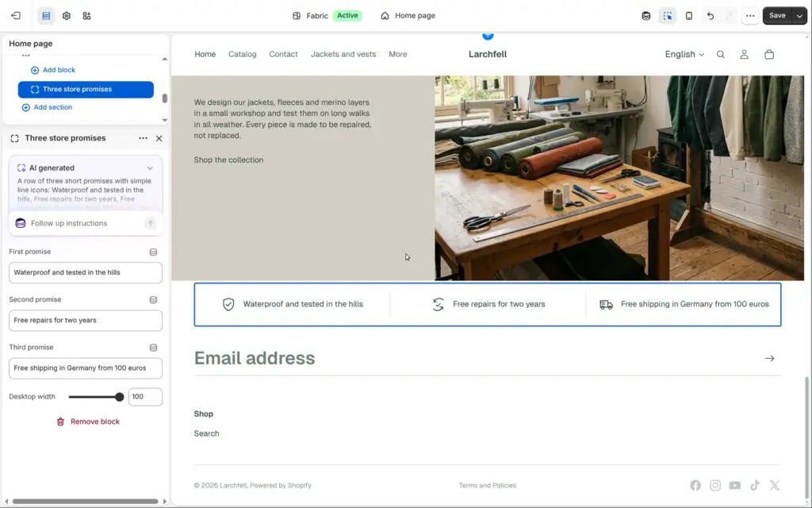812x508 pixels.
Task: Toggle the inspector selection tool
Action: [668, 16]
